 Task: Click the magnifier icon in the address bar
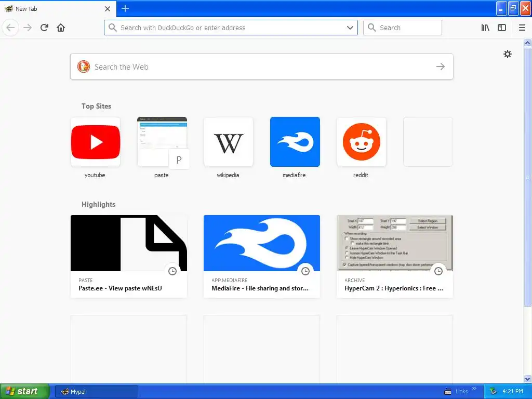coord(113,28)
